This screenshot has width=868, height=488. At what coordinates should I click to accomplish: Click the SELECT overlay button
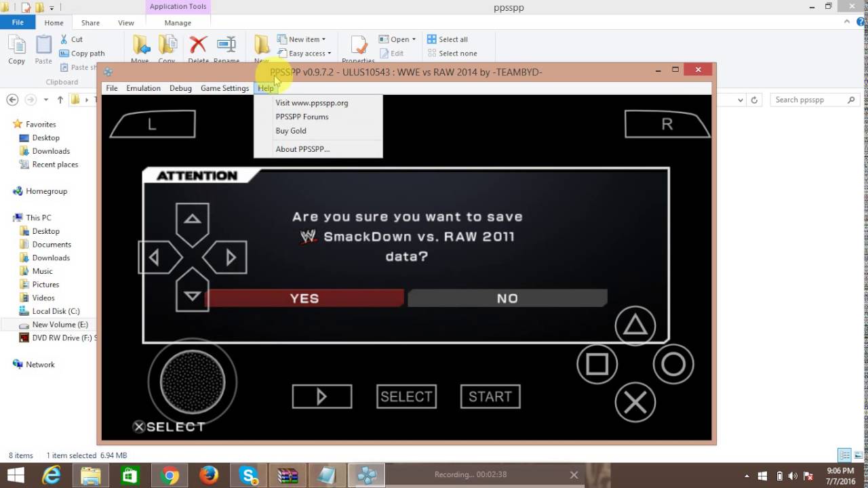tap(406, 396)
